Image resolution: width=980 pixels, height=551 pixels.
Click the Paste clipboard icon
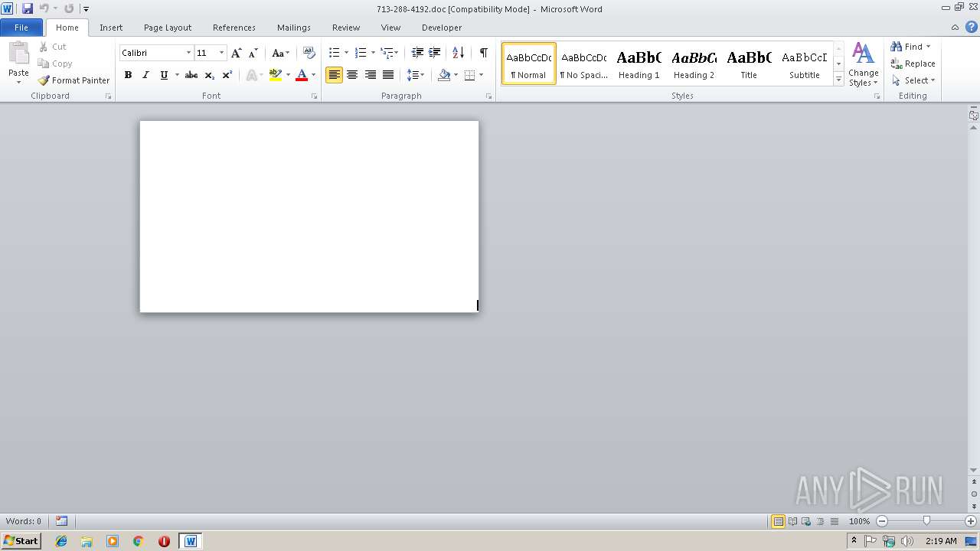click(18, 54)
